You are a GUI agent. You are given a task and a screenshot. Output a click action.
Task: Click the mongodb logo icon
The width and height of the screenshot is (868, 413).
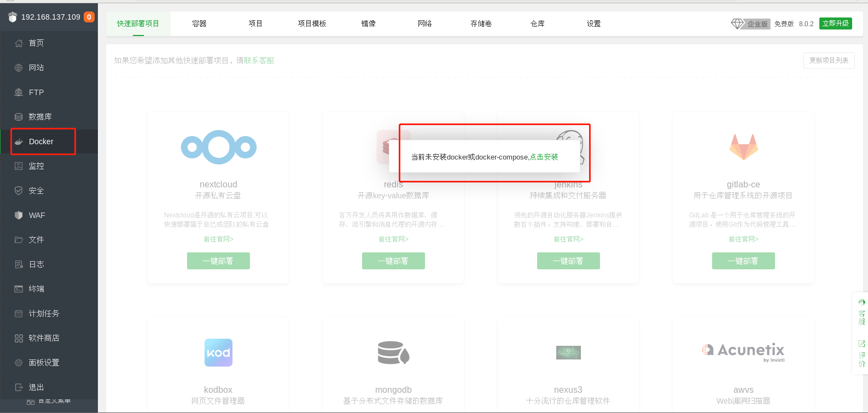(x=394, y=353)
